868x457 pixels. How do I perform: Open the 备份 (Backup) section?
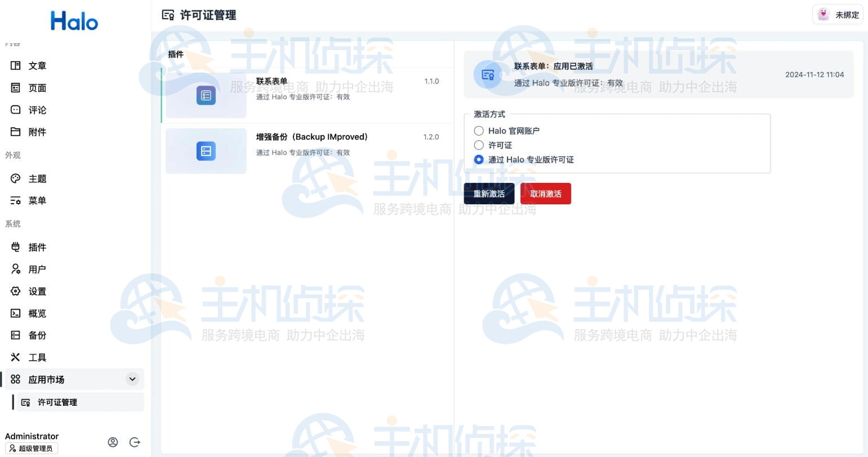coord(37,335)
